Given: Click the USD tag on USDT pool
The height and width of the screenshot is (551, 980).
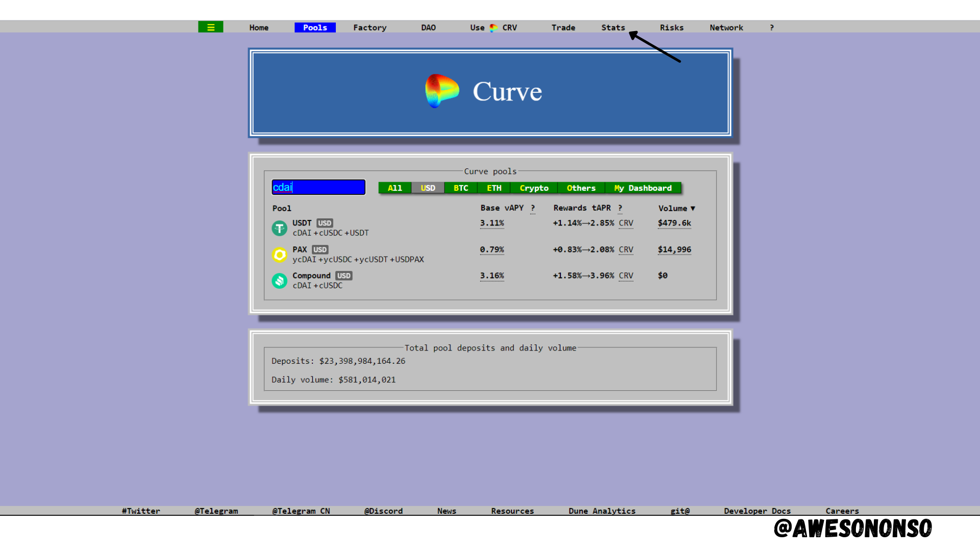Looking at the screenshot, I should tap(325, 223).
